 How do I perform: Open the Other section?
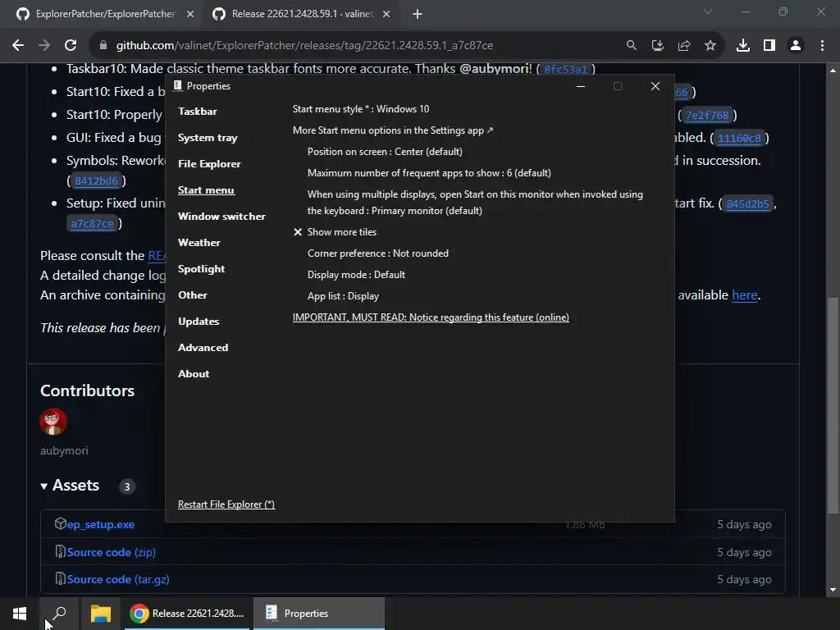click(193, 295)
